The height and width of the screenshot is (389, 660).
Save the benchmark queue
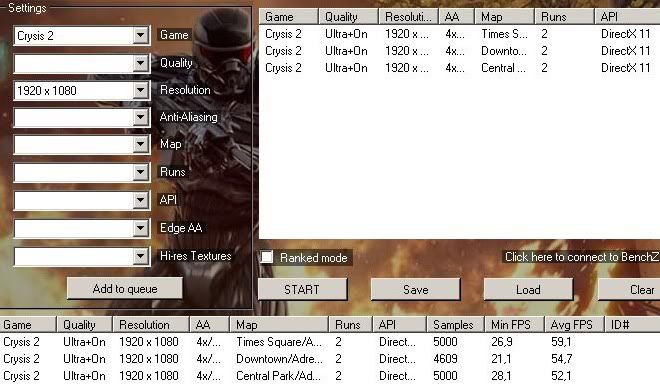click(415, 290)
